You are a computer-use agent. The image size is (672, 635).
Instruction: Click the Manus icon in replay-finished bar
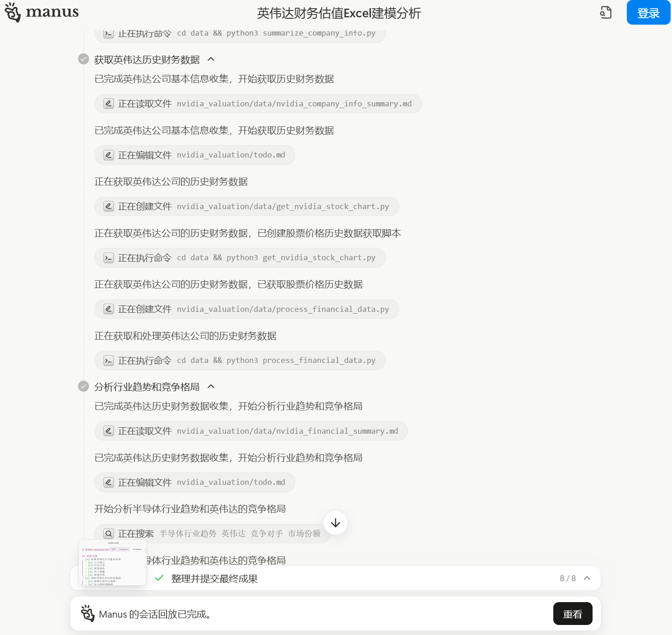pos(88,614)
